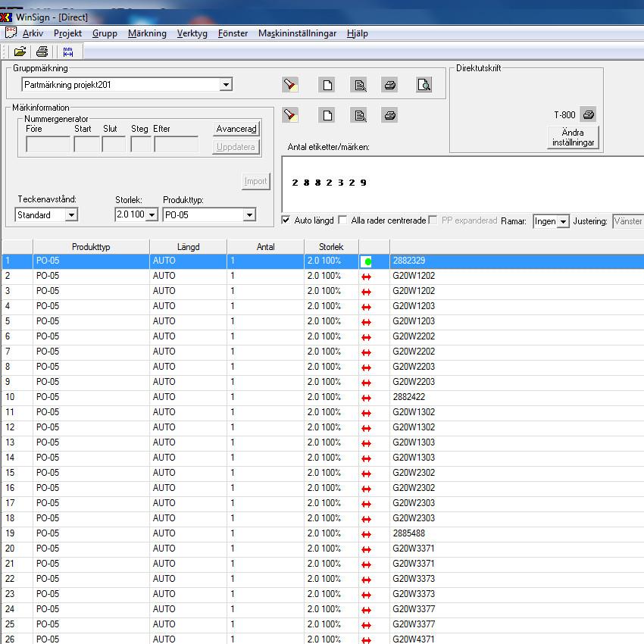The width and height of the screenshot is (644, 644).
Task: Enable Alla rader centrerade checkbox
Action: pos(342,220)
